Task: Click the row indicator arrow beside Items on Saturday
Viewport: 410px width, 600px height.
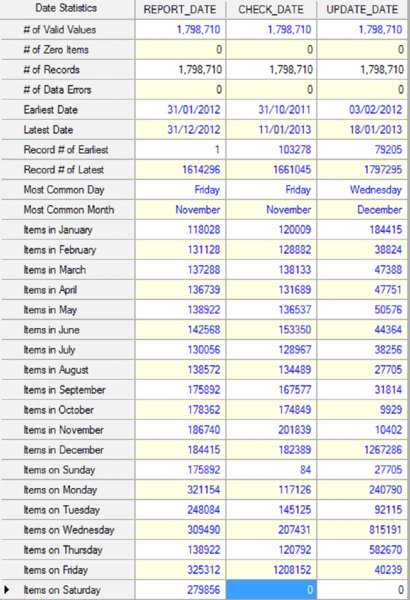Action: pyautogui.click(x=6, y=590)
